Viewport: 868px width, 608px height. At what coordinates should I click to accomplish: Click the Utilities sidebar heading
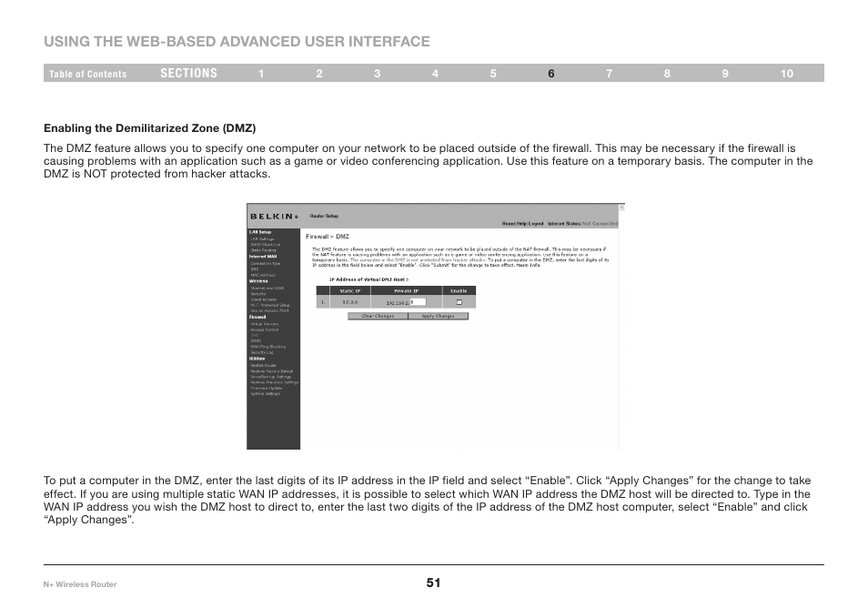click(257, 359)
